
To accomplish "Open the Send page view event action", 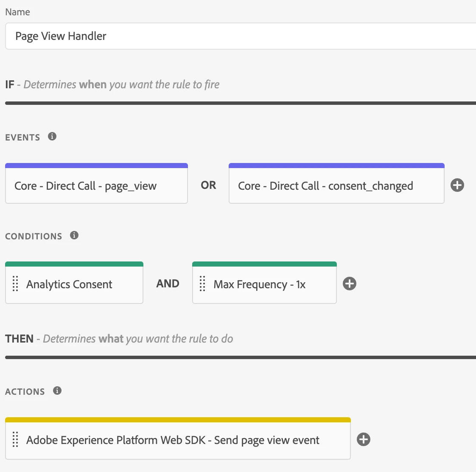I will 182,440.
